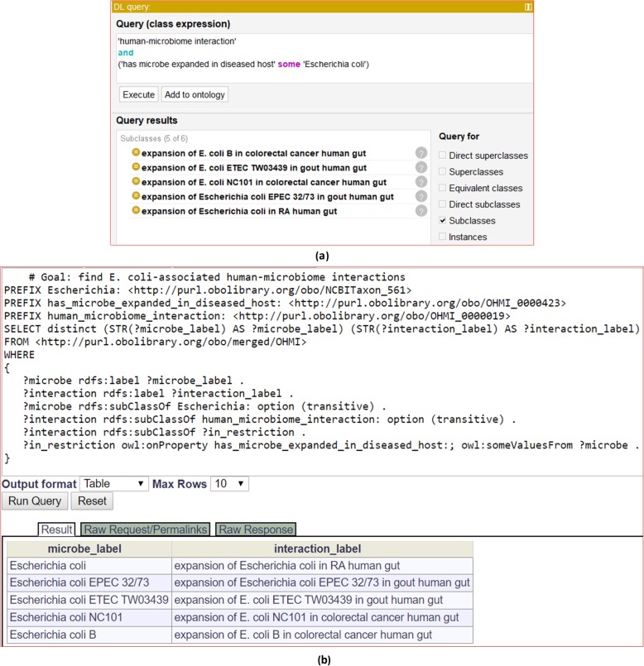Enable the Direct superclasses checkbox
644x666 pixels.
pyautogui.click(x=441, y=156)
